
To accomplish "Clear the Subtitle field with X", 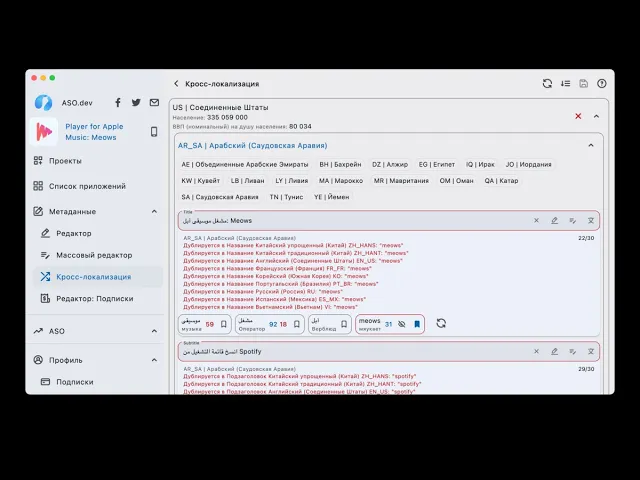I will click(536, 351).
